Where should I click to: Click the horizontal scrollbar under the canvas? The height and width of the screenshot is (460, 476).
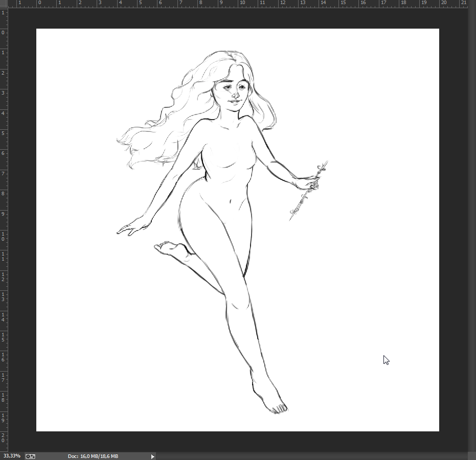312,456
